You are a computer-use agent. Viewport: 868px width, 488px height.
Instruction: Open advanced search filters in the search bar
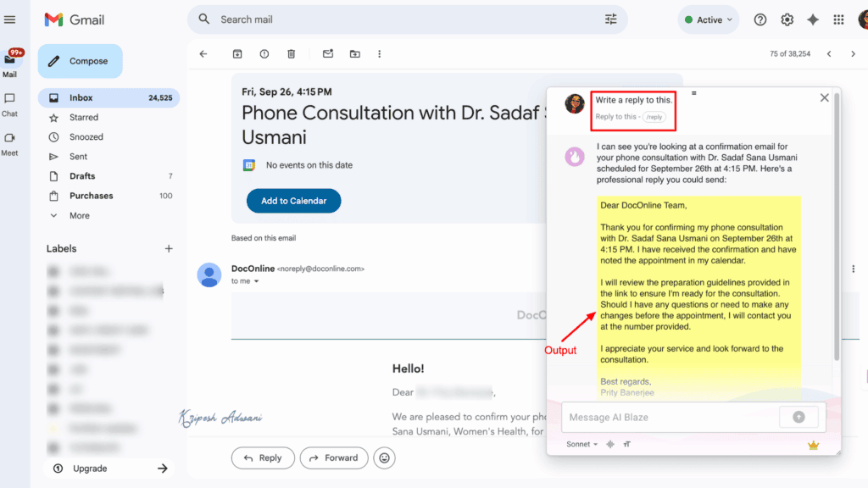[610, 19]
